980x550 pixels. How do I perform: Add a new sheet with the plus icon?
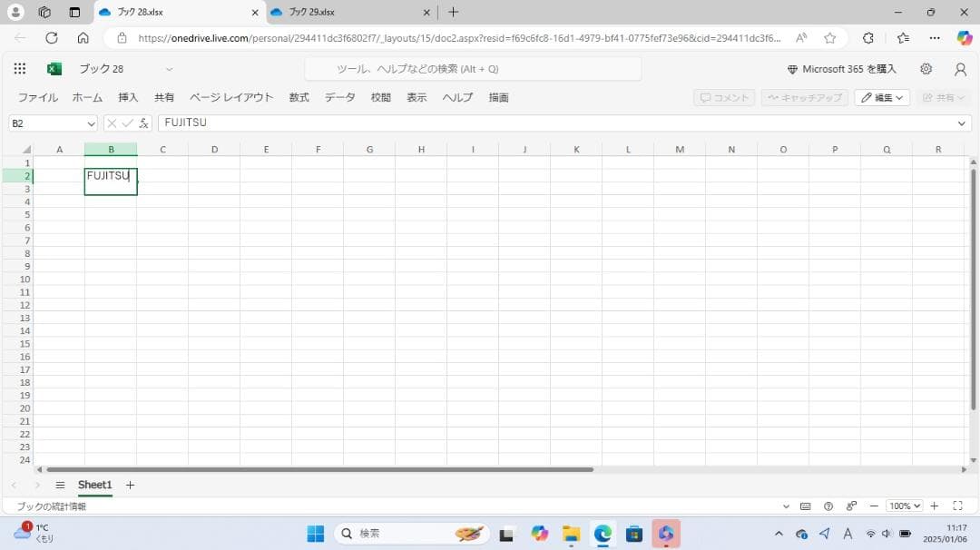pos(130,486)
